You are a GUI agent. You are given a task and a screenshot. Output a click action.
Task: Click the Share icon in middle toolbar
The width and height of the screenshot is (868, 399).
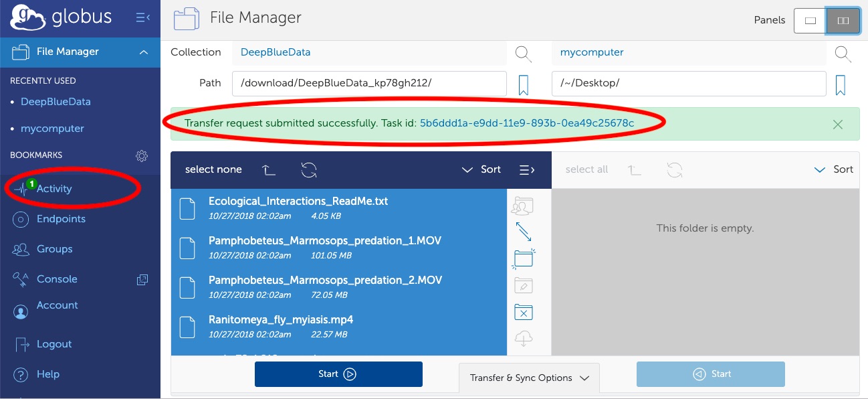[524, 206]
